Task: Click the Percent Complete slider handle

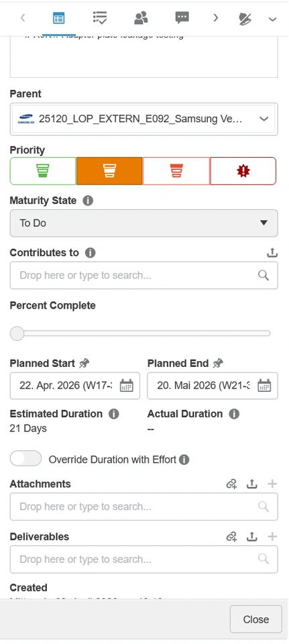Action: coord(17,333)
